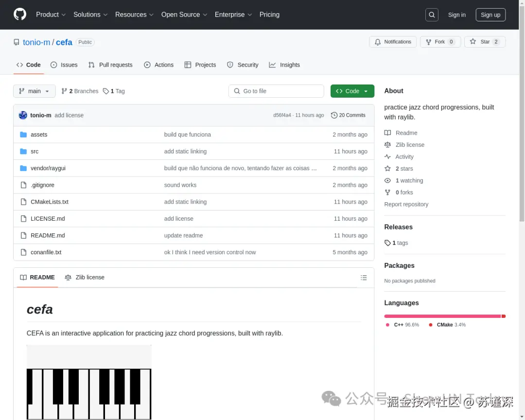Click the tag icon under Releases
Image resolution: width=525 pixels, height=420 pixels.
(387, 243)
